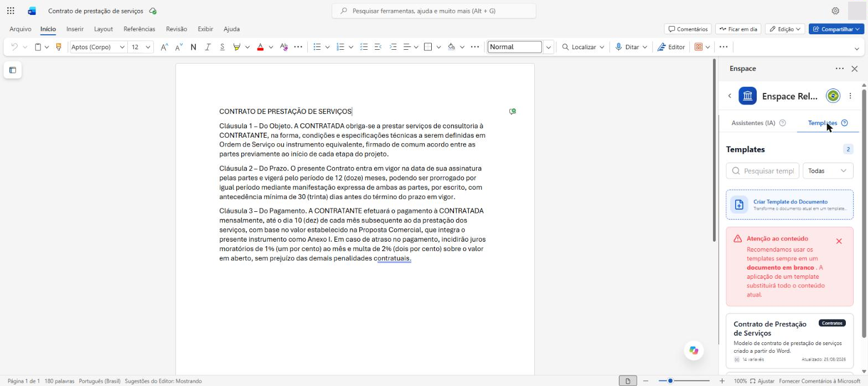
Task: Open the Editor proofreading pane
Action: click(671, 47)
